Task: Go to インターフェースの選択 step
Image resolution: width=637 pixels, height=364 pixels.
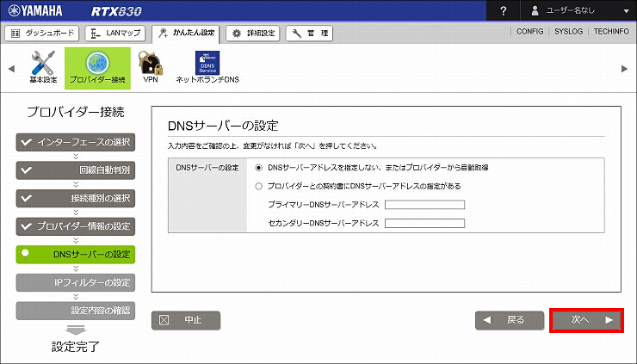Action: click(76, 142)
